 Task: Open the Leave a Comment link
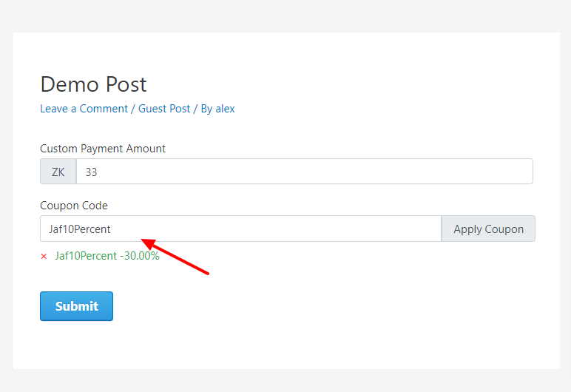click(x=84, y=109)
